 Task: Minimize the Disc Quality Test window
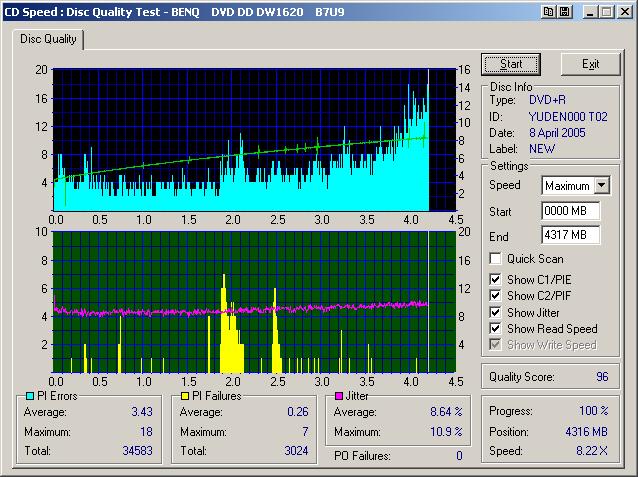[590, 12]
